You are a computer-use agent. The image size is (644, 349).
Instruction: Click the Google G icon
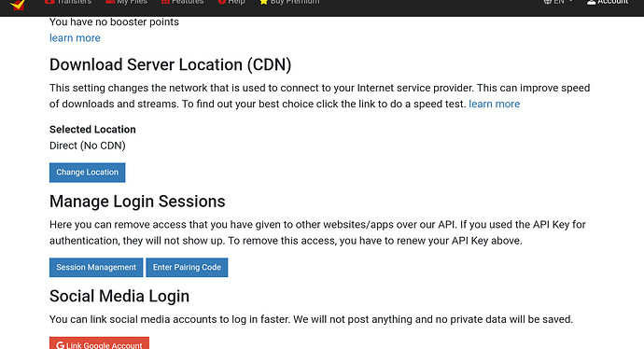pyautogui.click(x=61, y=345)
